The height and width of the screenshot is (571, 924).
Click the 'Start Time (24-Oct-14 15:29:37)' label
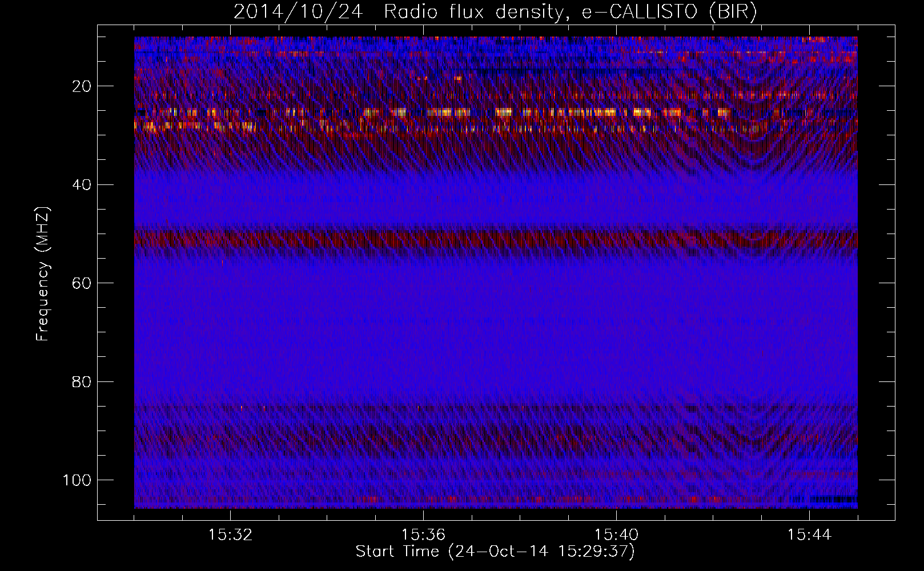(x=495, y=552)
